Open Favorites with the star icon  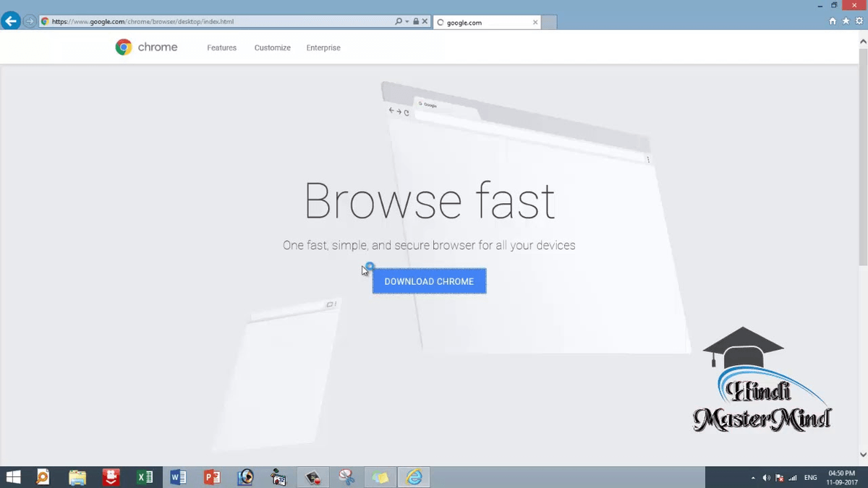(846, 21)
